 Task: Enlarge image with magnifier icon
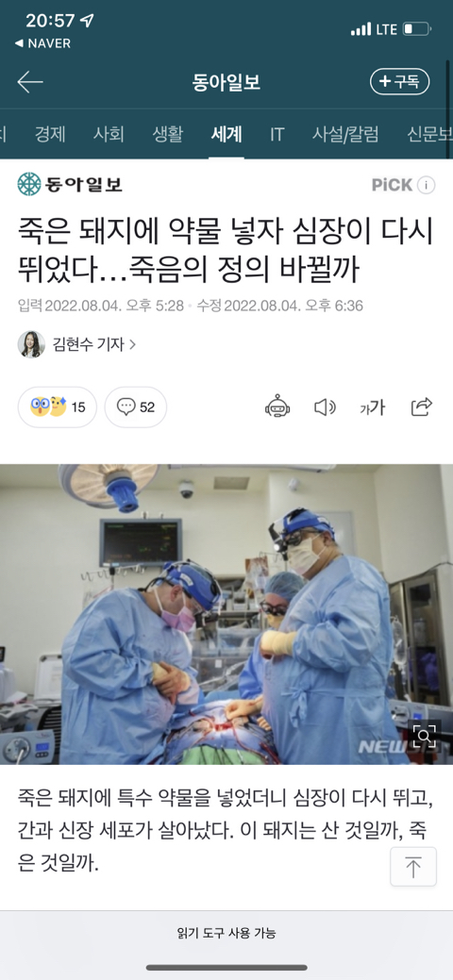click(x=425, y=737)
